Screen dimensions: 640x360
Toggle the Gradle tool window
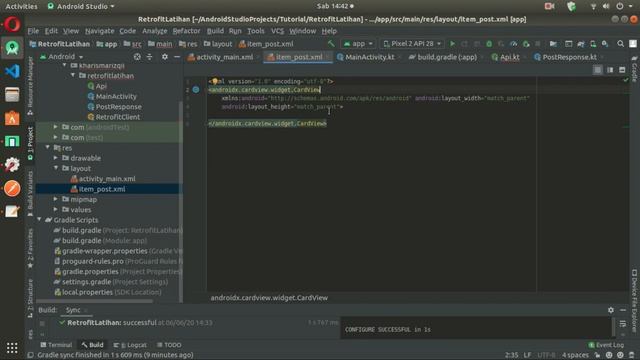tap(635, 69)
